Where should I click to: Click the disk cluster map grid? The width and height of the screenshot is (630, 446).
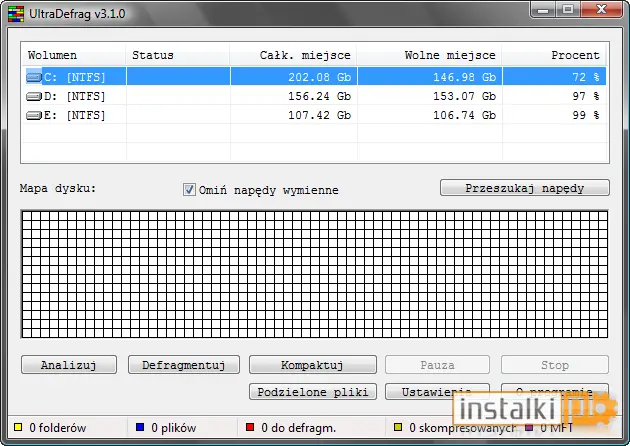click(315, 274)
